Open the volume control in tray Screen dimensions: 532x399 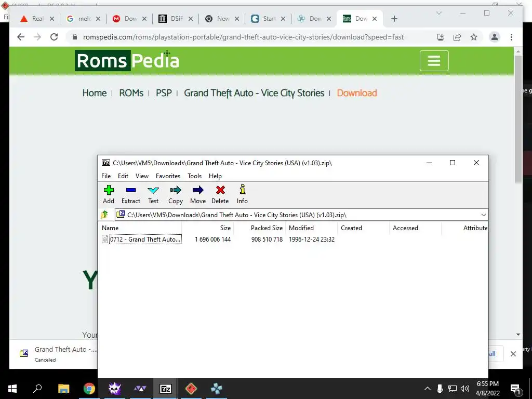[x=465, y=389]
